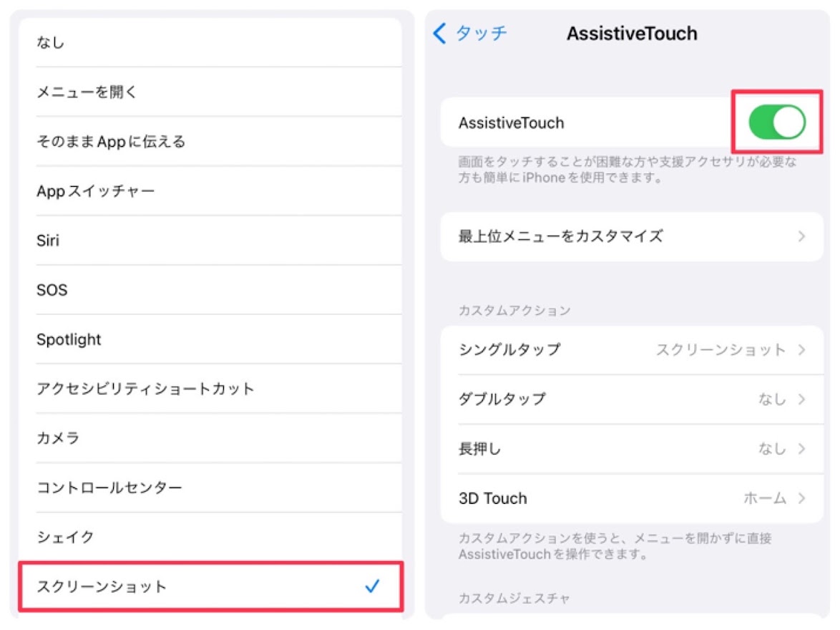
Task: Open the 3D Touch action row
Action: click(631, 498)
